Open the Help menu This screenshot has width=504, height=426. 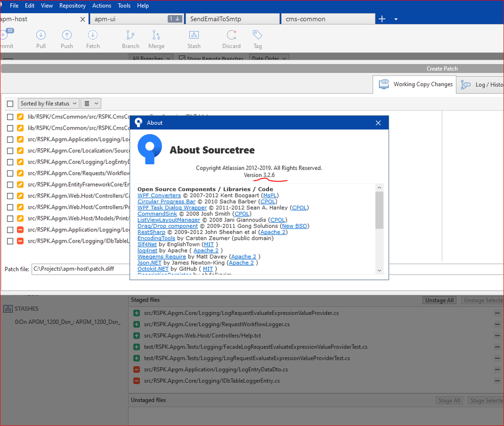[143, 6]
